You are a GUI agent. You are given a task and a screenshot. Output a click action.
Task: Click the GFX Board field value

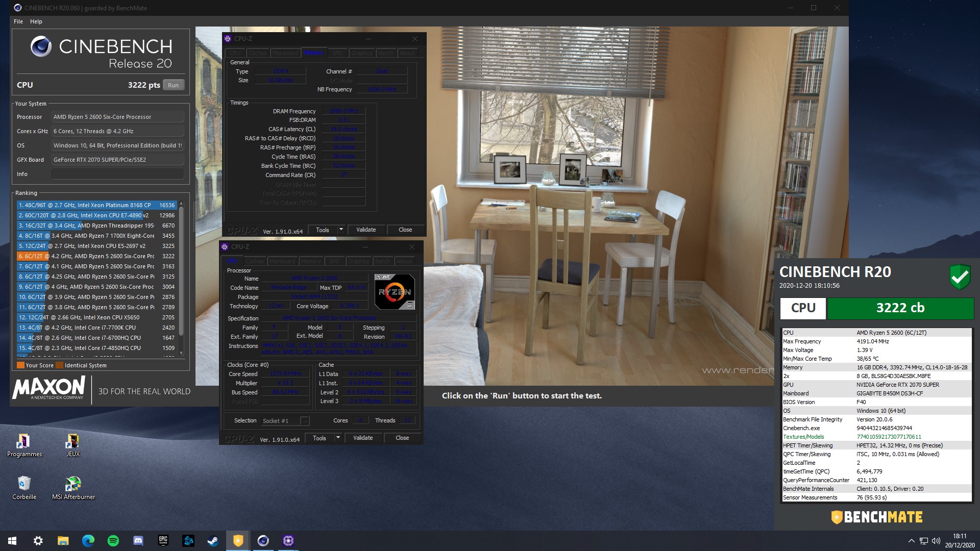point(117,160)
